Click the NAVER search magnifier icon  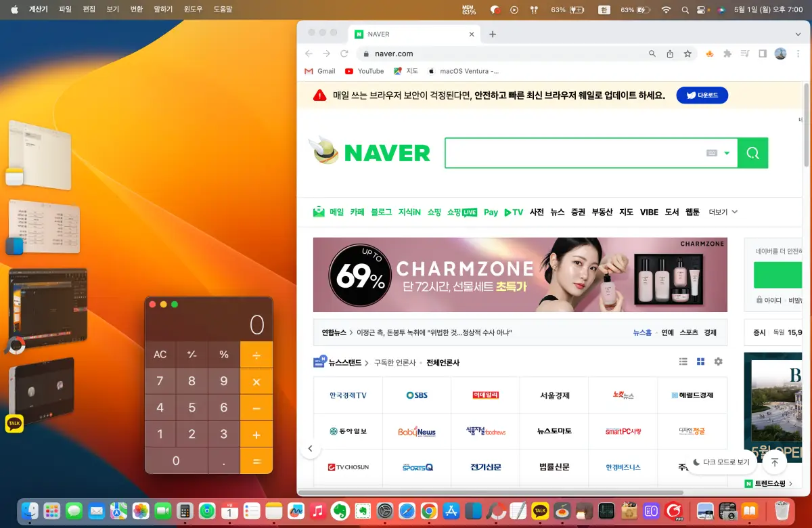752,153
